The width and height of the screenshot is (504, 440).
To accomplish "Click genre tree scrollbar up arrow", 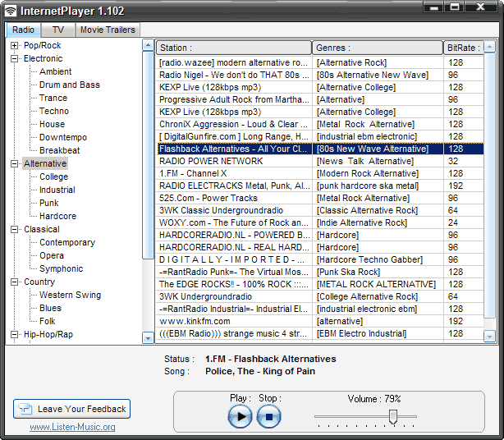I will pyautogui.click(x=148, y=45).
